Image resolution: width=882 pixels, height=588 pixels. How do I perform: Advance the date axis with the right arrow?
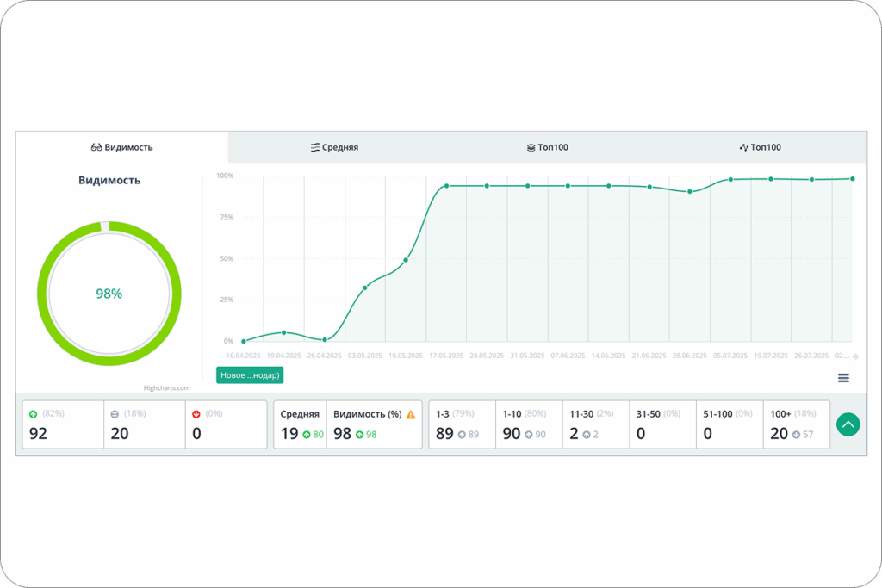point(855,356)
